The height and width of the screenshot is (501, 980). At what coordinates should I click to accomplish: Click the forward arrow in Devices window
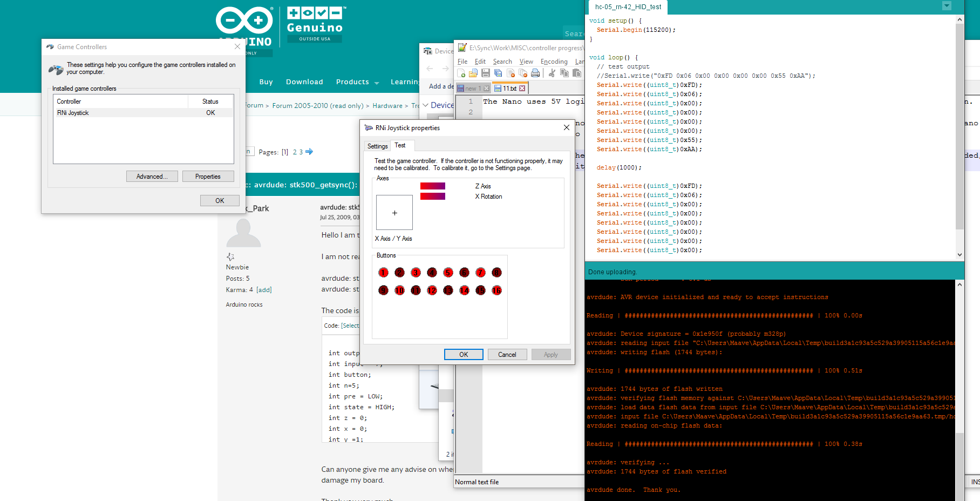445,69
